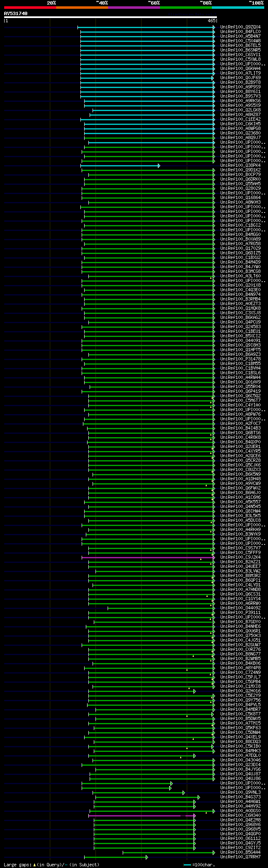Select the UniRef100_O43046 label
This screenshot has width=268, height=868.
point(240,760)
